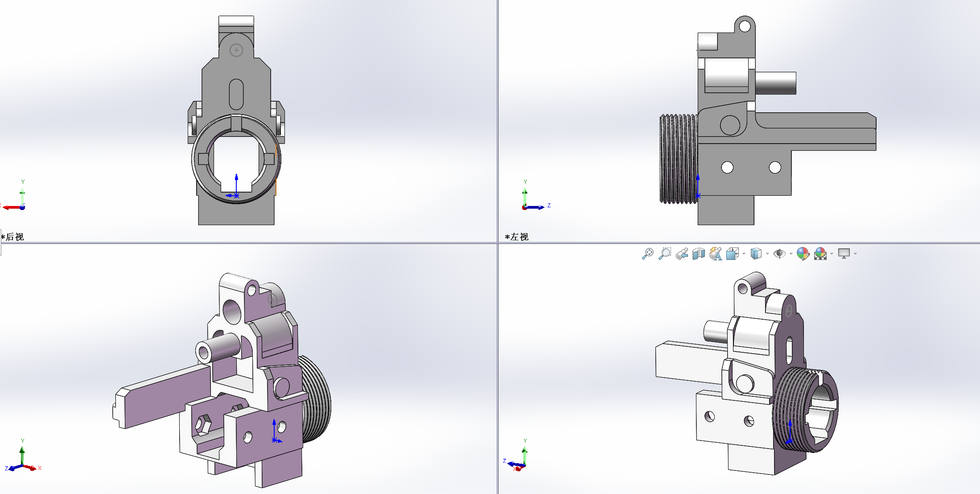Expand the View Orientation dropdown arrow
The height and width of the screenshot is (494, 980).
coord(744,254)
